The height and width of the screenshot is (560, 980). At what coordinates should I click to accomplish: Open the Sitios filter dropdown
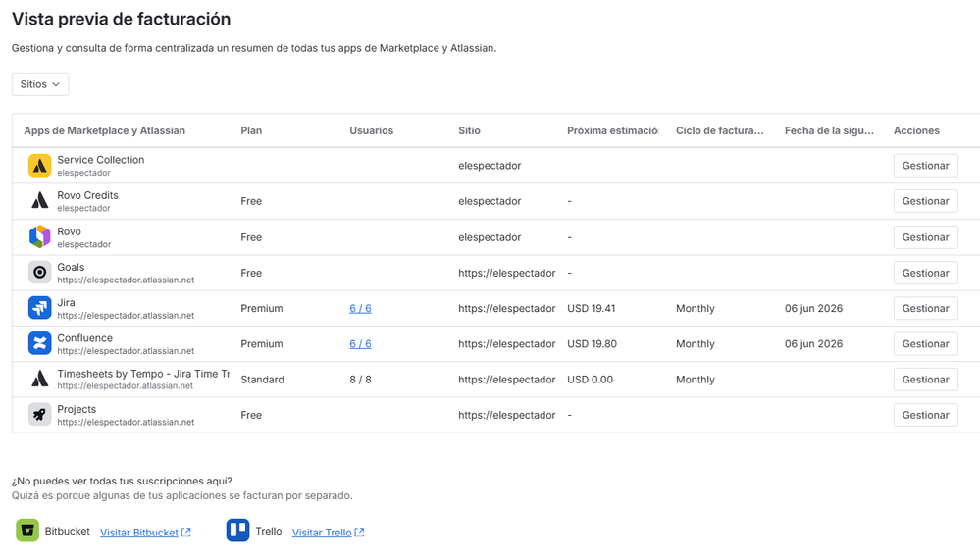coord(40,84)
